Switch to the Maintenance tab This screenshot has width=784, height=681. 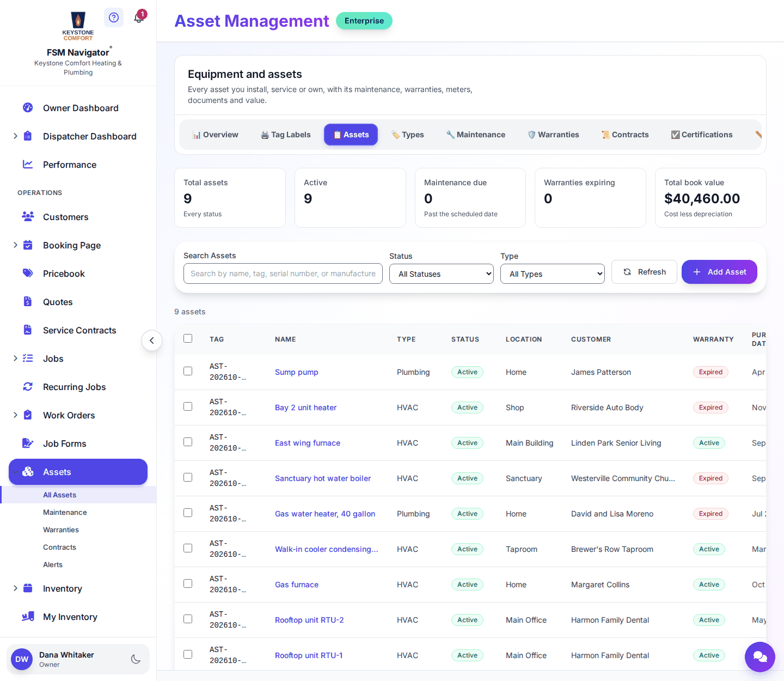475,135
